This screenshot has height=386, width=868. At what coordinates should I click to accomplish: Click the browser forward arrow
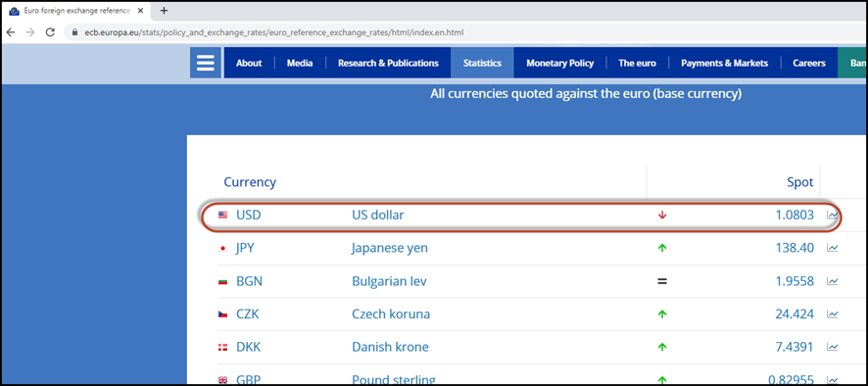30,32
